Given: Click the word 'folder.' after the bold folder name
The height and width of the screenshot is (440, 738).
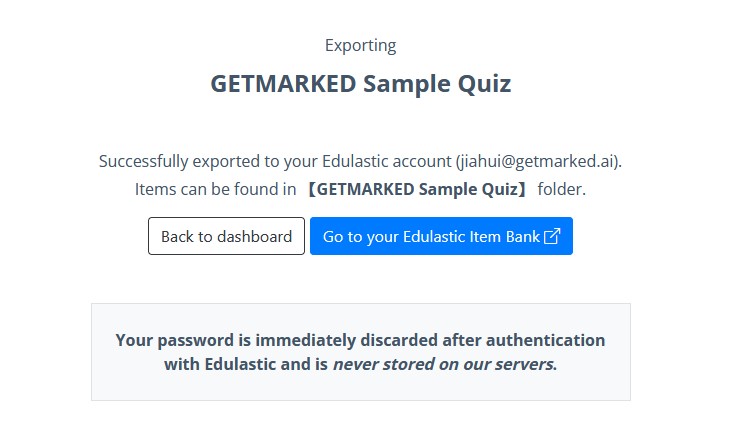Looking at the screenshot, I should tap(562, 189).
